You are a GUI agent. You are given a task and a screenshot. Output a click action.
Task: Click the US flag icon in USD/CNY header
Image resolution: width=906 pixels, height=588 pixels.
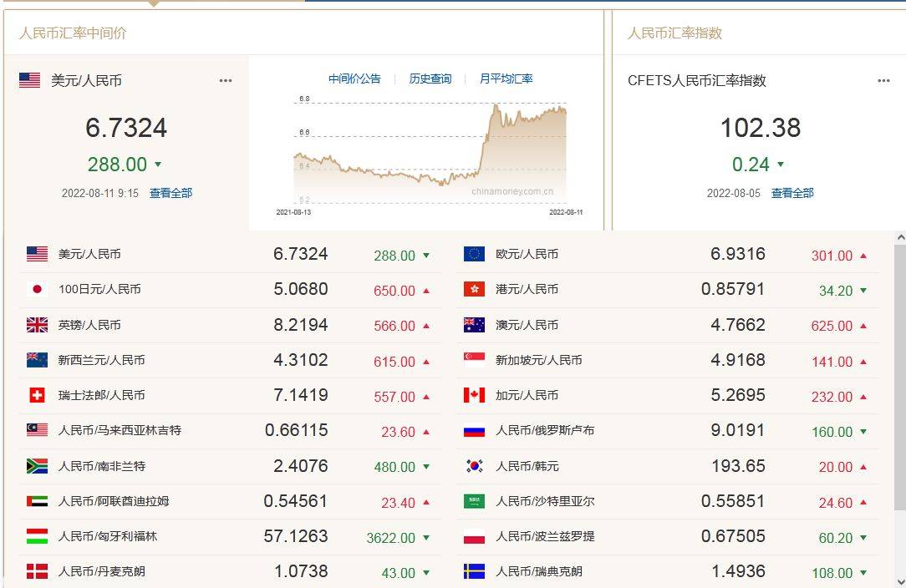click(30, 80)
